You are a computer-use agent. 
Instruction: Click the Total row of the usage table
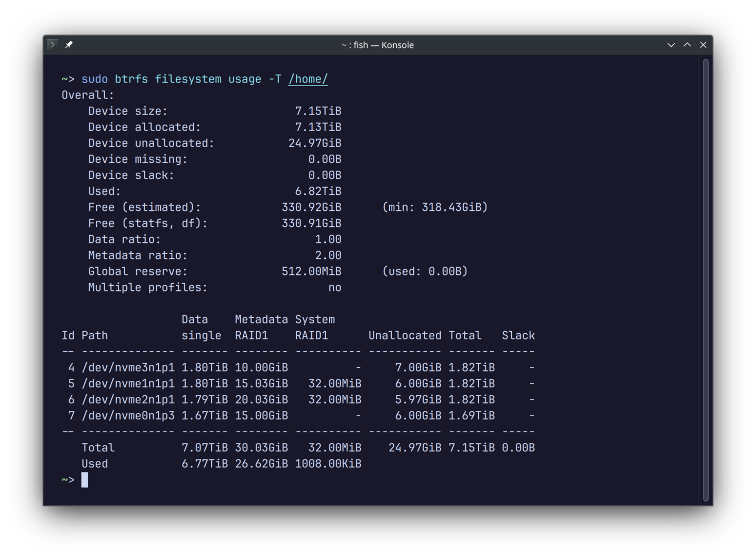pyautogui.click(x=98, y=447)
